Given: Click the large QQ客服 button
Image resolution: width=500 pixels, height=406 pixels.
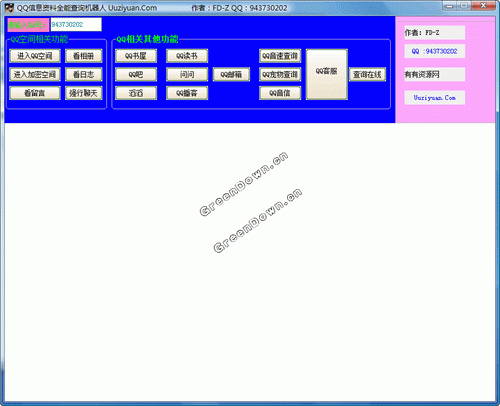Looking at the screenshot, I should tap(327, 74).
